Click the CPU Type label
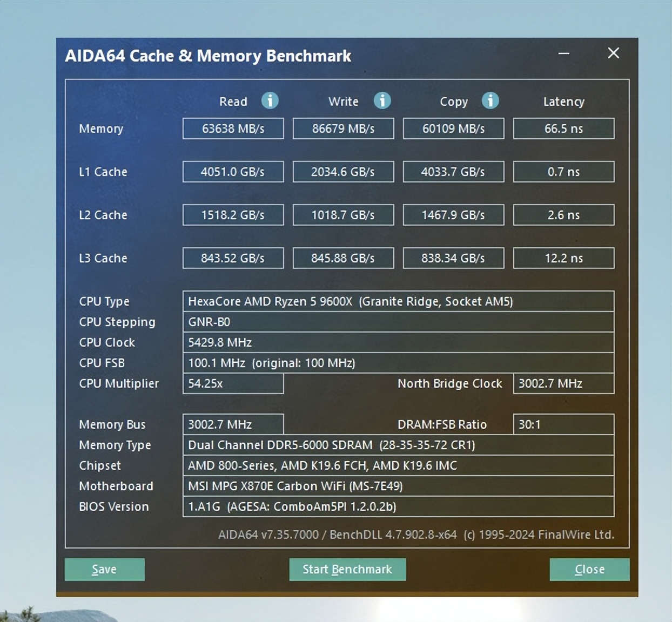Viewport: 672px width, 622px height. tap(104, 302)
